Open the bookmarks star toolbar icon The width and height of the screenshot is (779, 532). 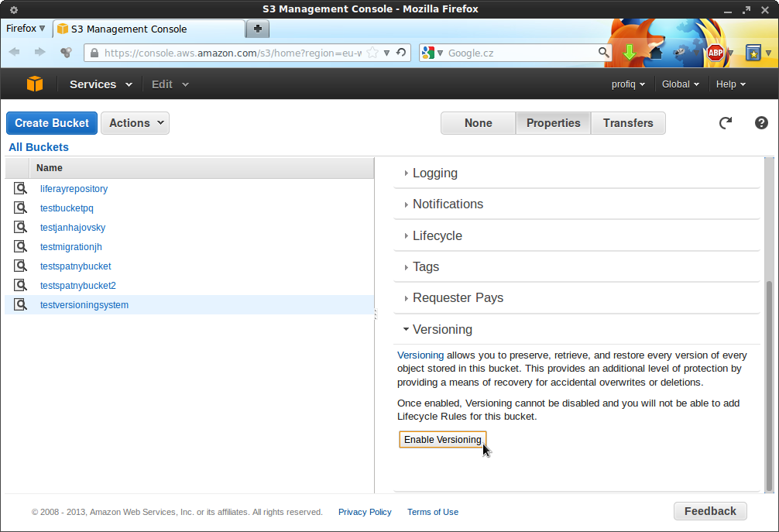click(x=753, y=52)
